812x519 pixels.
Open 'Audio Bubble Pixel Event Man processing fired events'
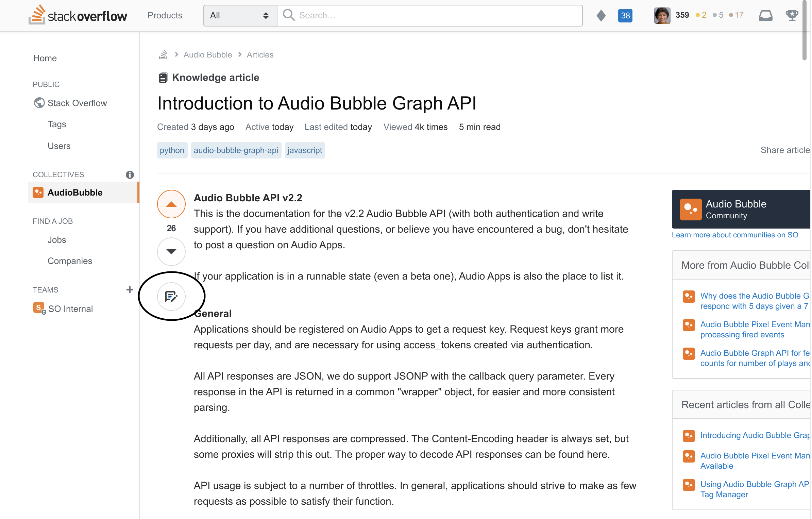coord(755,330)
